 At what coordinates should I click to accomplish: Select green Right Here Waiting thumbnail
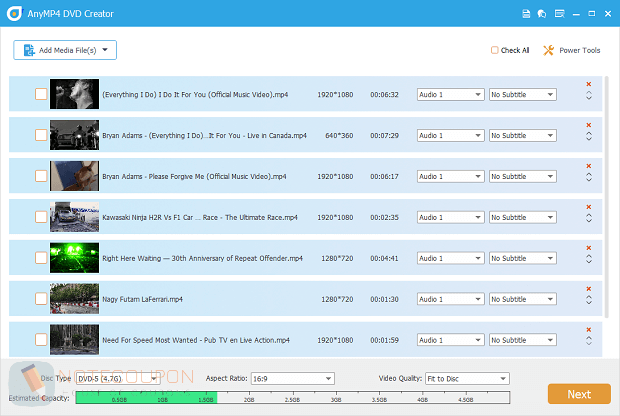(74, 258)
